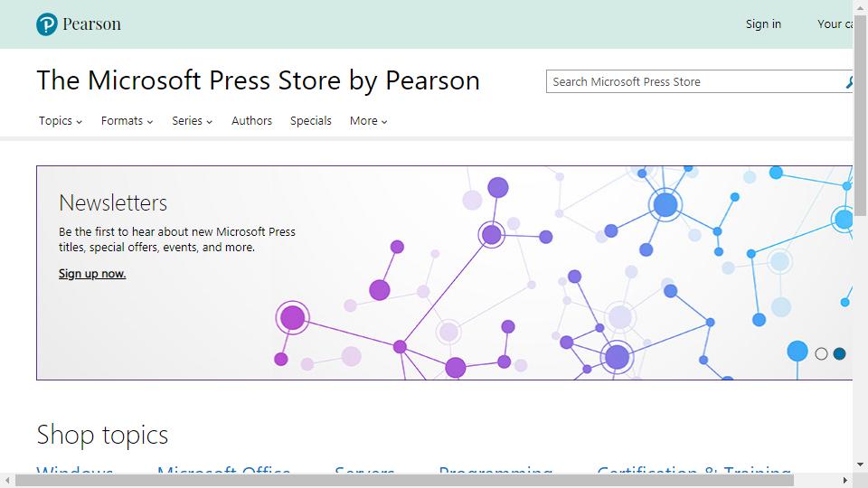Image resolution: width=868 pixels, height=488 pixels.
Task: Select the first white carousel dot
Action: (x=821, y=353)
